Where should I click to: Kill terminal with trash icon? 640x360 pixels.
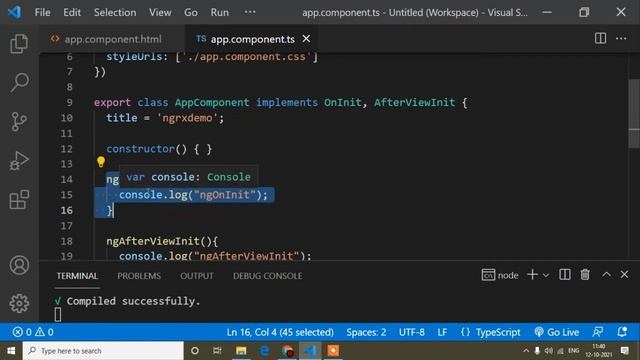click(585, 275)
